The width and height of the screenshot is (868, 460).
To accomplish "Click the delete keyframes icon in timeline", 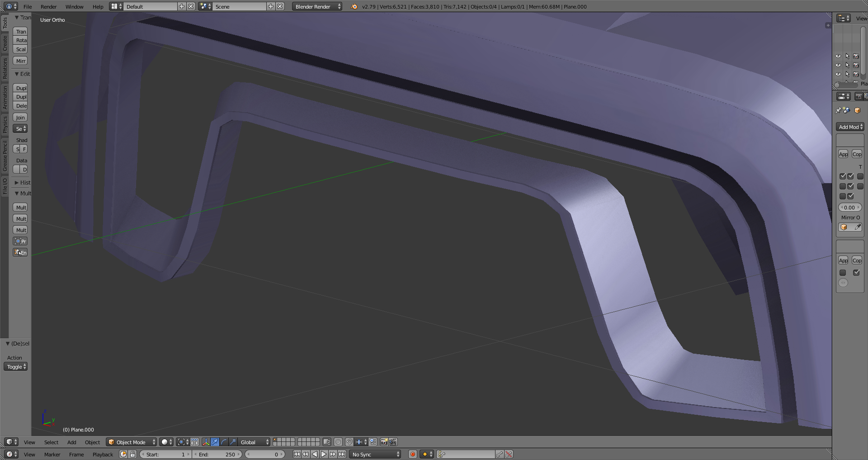I will (509, 454).
